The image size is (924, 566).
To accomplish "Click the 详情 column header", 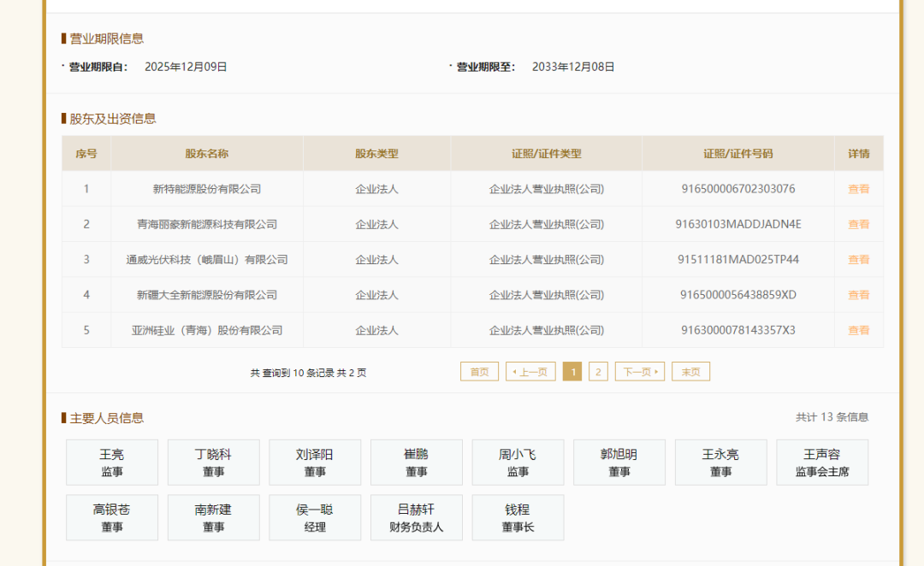I will 859,154.
